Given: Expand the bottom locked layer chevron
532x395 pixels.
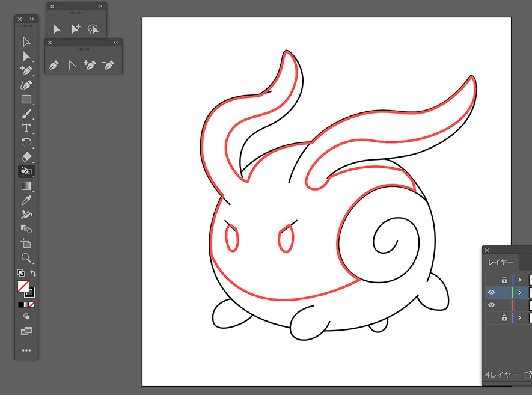Looking at the screenshot, I should (x=519, y=318).
